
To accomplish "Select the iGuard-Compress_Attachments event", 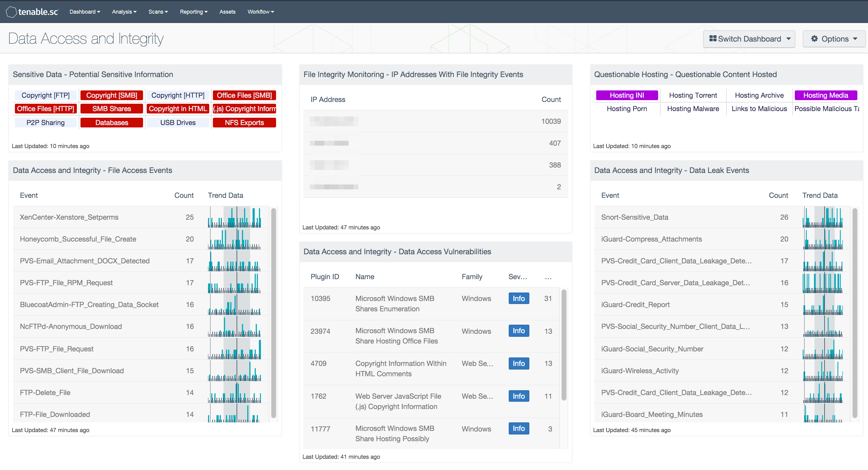I will [722, 239].
